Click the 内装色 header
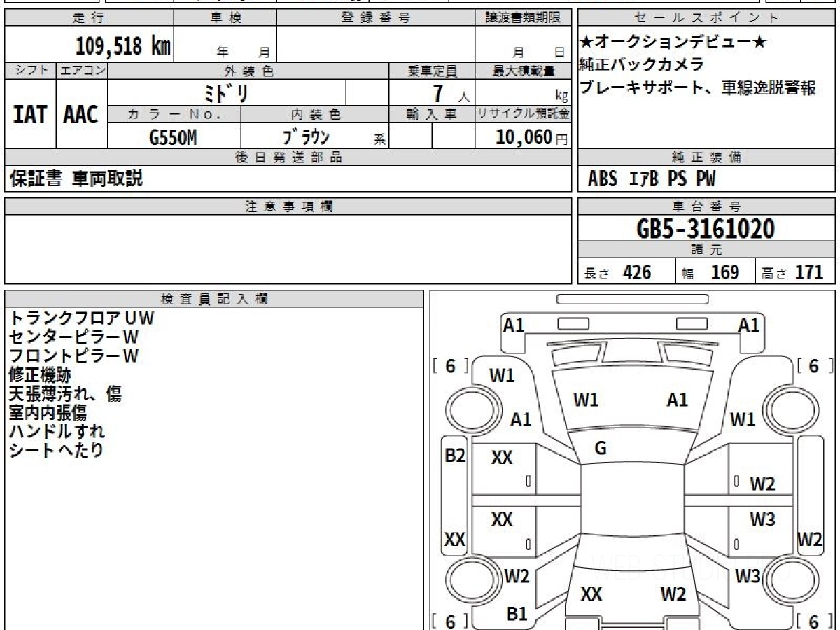The height and width of the screenshot is (630, 840). pyautogui.click(x=315, y=114)
